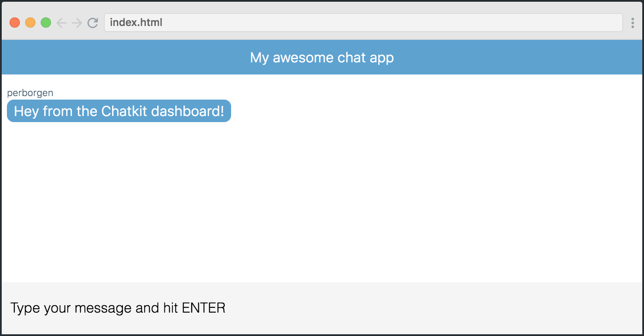Screen dimensions: 644x336
Task: Focus the address bar showing index.html
Action: (x=364, y=23)
